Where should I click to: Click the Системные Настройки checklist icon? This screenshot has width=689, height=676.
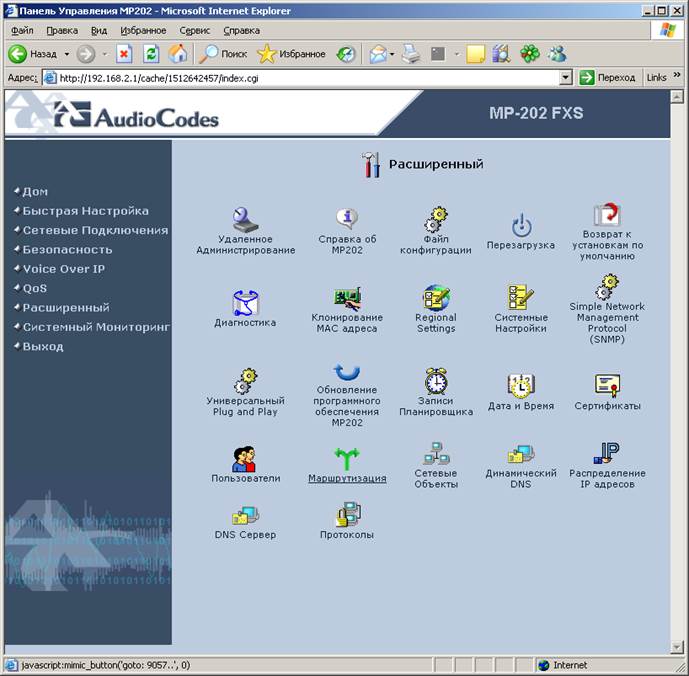click(x=520, y=298)
